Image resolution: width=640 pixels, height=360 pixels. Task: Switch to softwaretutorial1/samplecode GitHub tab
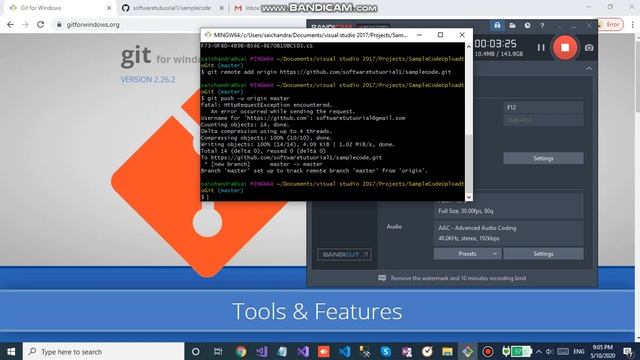point(172,8)
